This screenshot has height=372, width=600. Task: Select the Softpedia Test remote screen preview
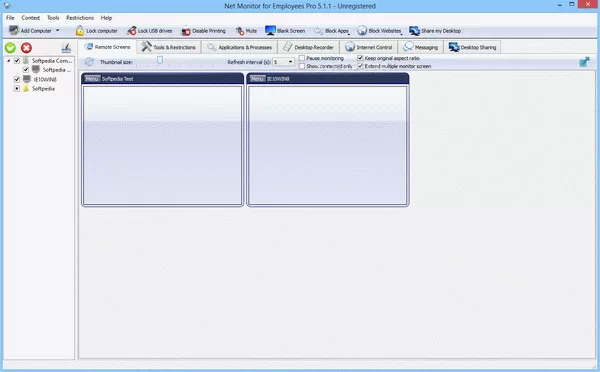163,145
